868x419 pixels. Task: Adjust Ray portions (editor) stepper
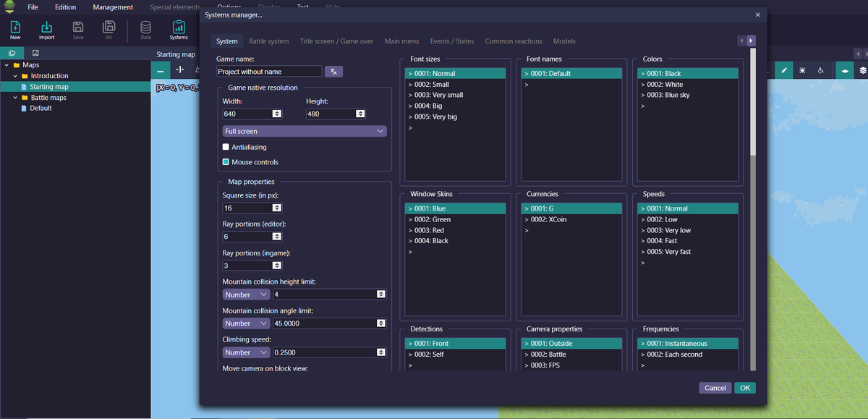(276, 237)
